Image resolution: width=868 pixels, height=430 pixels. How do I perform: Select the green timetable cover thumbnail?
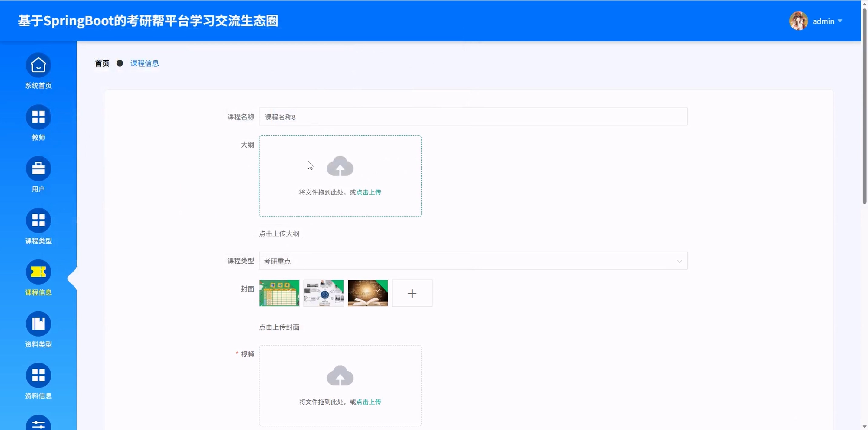pos(279,293)
